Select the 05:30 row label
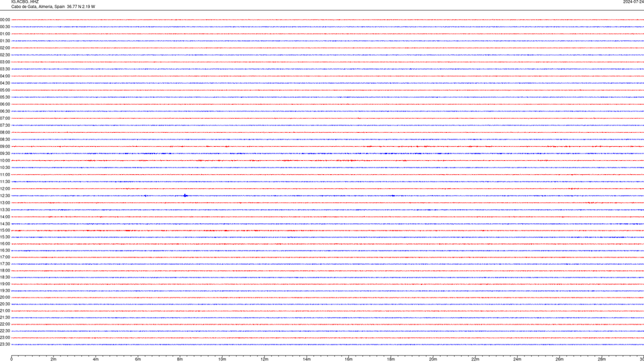644x362 pixels. coord(5,97)
